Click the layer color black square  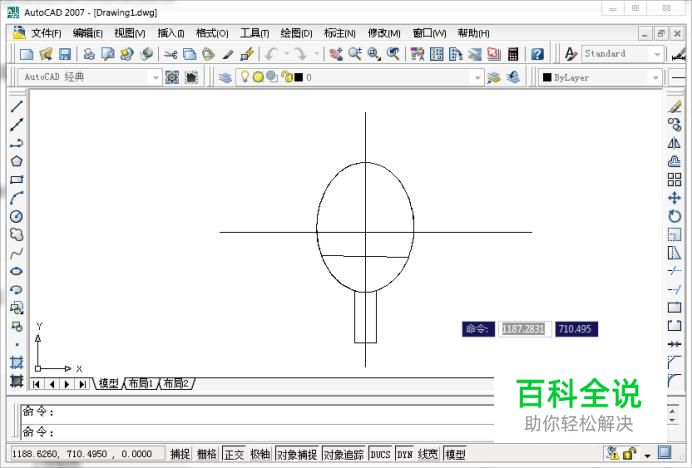pyautogui.click(x=299, y=78)
